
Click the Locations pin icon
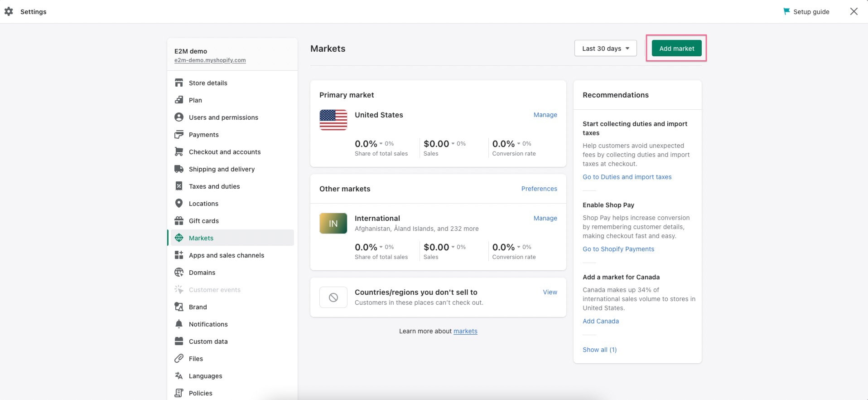[179, 204]
